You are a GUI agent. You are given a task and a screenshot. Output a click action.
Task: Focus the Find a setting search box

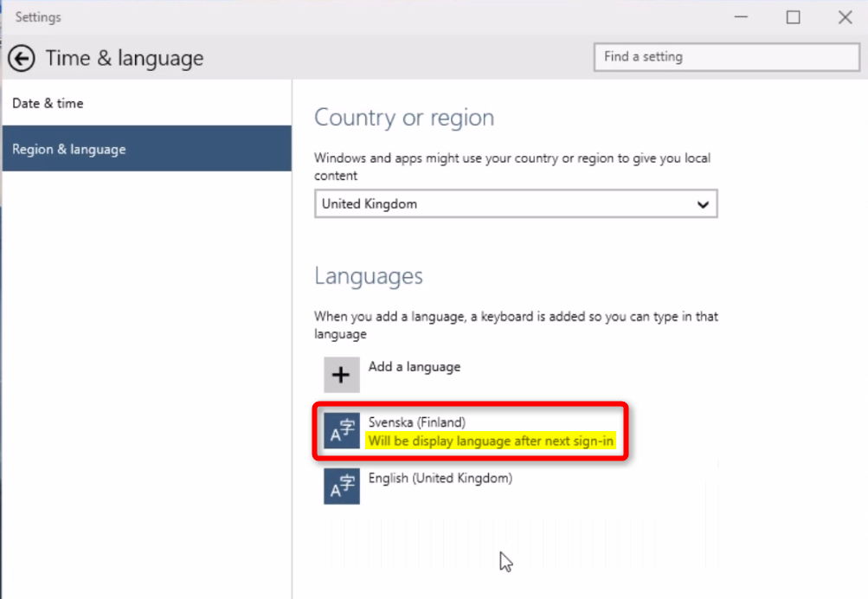point(727,56)
